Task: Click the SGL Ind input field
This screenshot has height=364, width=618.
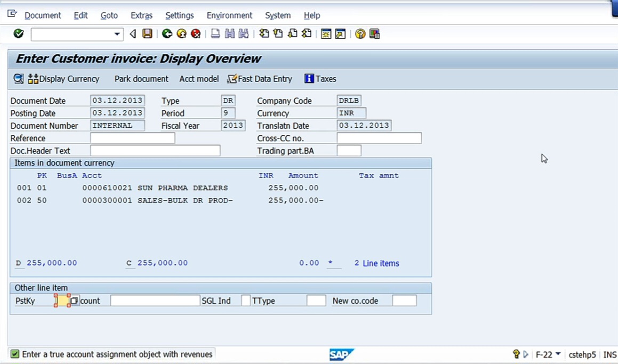Action: [x=245, y=301]
